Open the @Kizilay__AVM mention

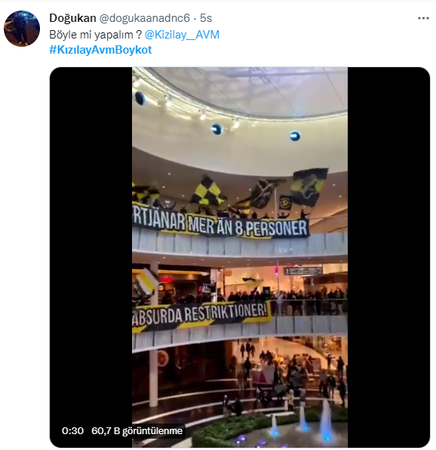(x=182, y=35)
